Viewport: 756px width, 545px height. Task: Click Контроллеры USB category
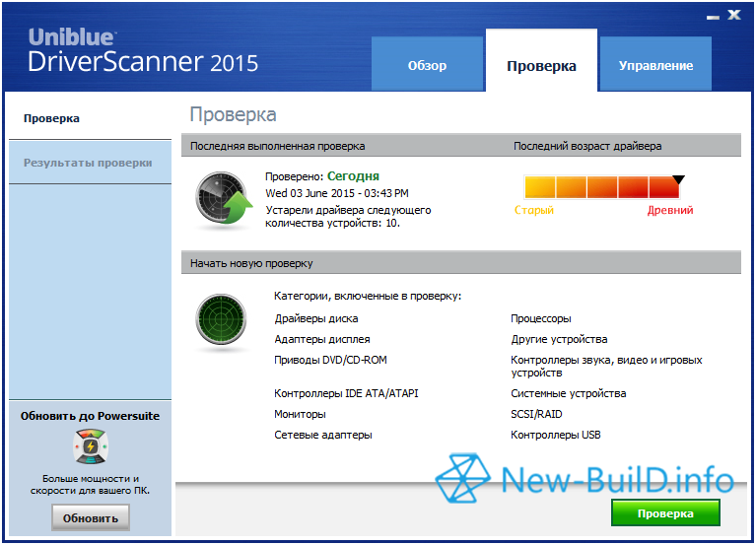click(556, 435)
